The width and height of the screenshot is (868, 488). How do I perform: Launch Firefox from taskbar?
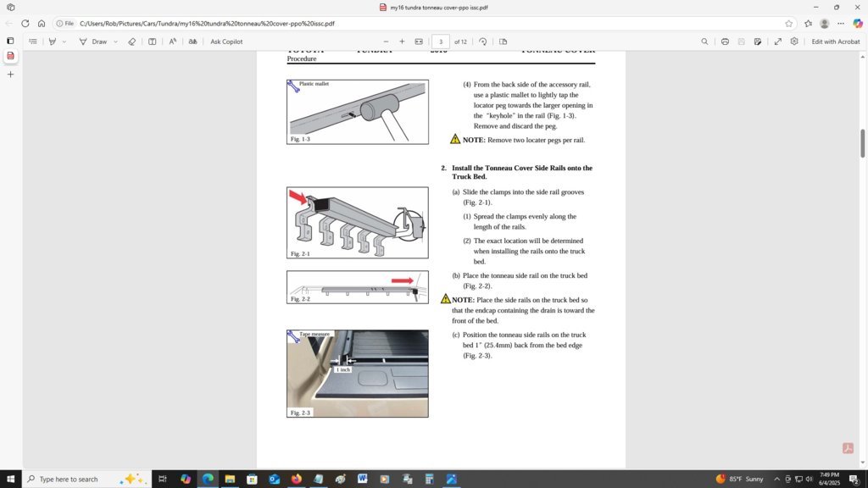(296, 480)
